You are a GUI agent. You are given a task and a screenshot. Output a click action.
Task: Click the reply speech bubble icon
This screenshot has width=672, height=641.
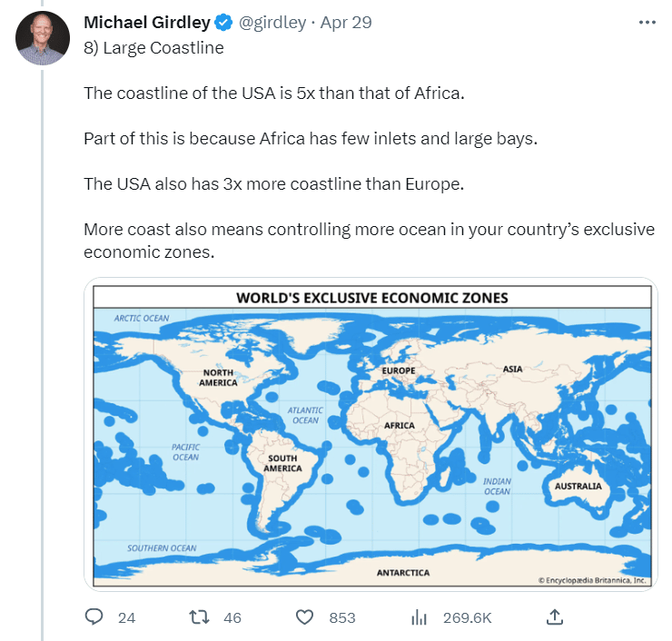point(94,617)
